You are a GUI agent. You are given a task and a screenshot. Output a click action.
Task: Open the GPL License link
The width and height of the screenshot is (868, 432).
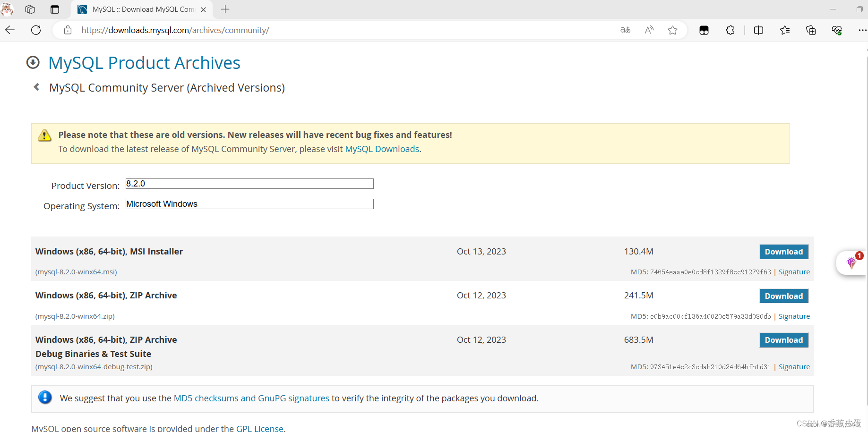260,428
